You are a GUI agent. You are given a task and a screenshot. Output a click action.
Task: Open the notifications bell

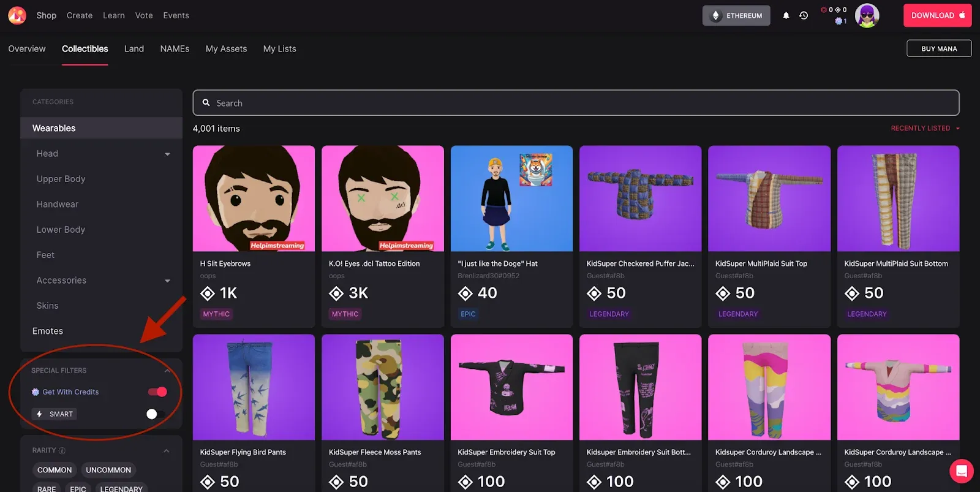click(786, 15)
